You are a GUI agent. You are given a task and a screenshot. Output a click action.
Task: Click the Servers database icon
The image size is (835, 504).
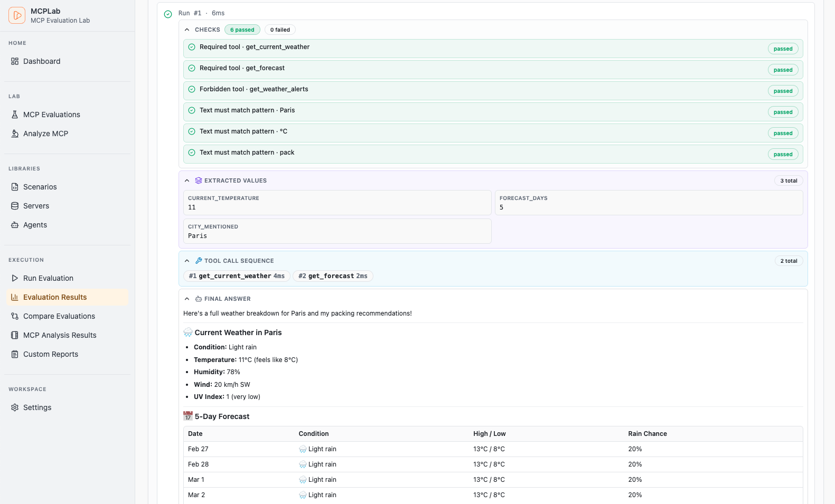coord(15,206)
